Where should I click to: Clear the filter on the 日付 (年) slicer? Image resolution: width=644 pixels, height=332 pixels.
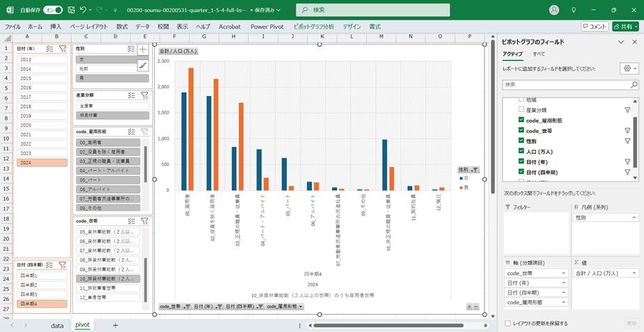pyautogui.click(x=63, y=49)
